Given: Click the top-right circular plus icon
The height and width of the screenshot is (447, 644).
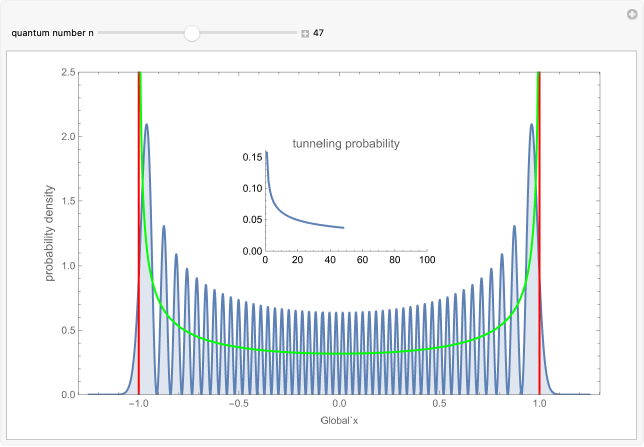Looking at the screenshot, I should (x=631, y=14).
